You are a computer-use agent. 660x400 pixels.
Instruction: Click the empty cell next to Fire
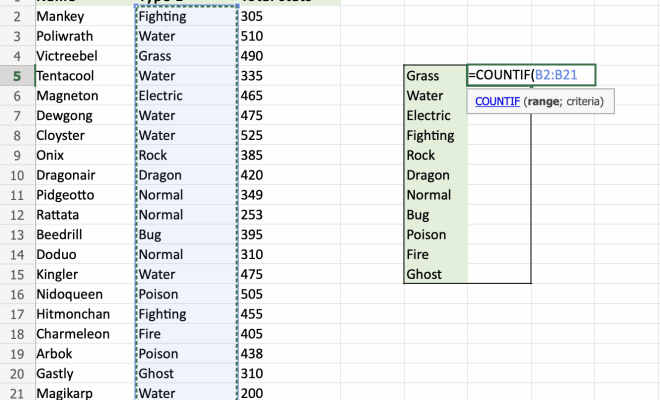coord(499,254)
